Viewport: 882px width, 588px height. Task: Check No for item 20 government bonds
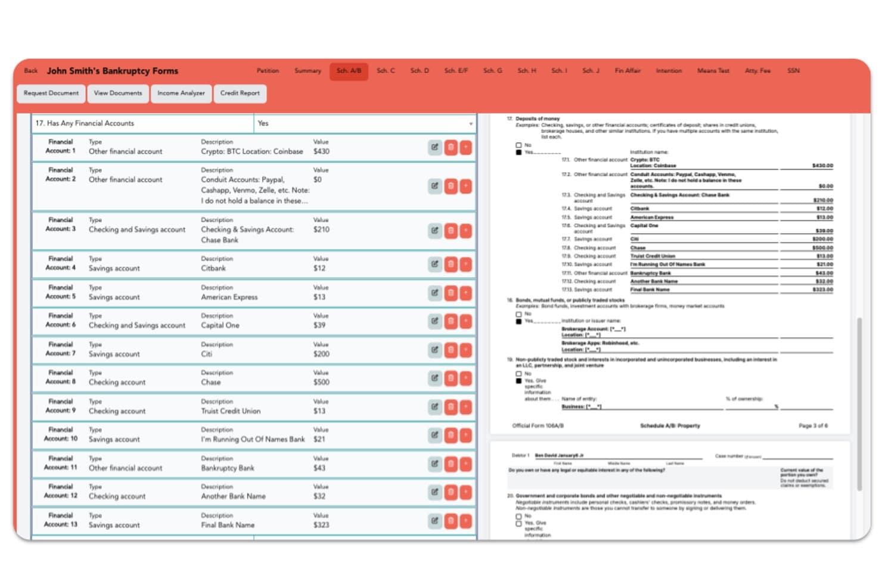518,516
